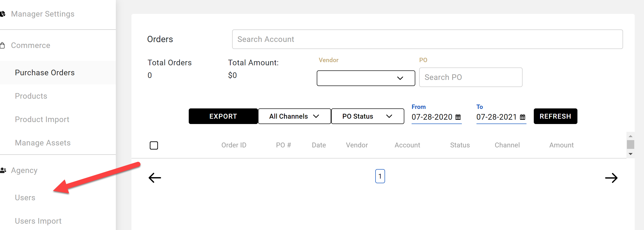
Task: Focus the Search PO field
Action: click(470, 77)
